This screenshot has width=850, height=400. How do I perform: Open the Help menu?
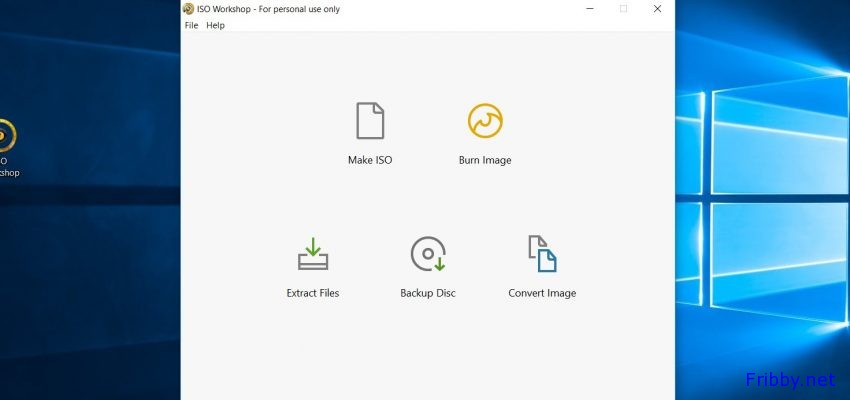[x=215, y=25]
